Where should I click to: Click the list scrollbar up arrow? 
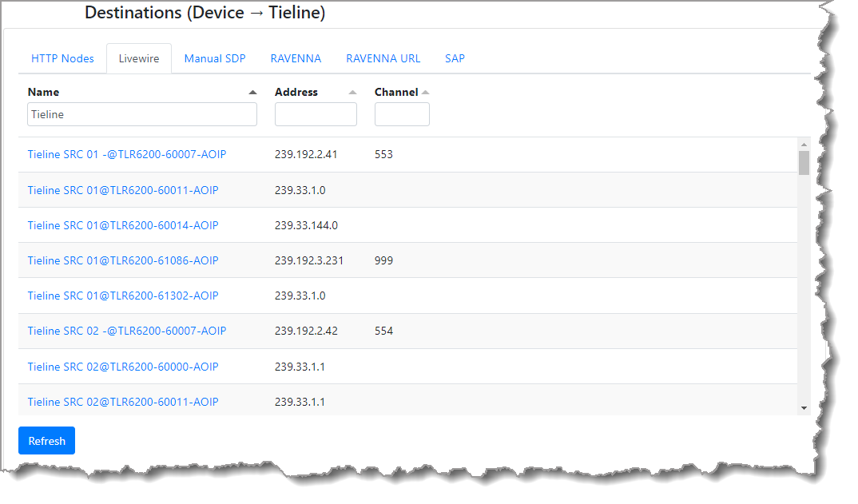(804, 145)
